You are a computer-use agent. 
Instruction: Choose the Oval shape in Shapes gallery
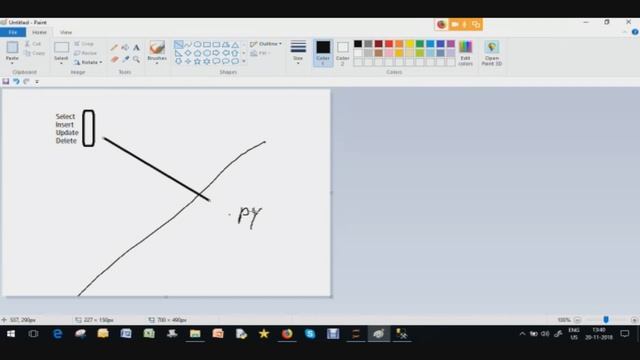tap(198, 44)
